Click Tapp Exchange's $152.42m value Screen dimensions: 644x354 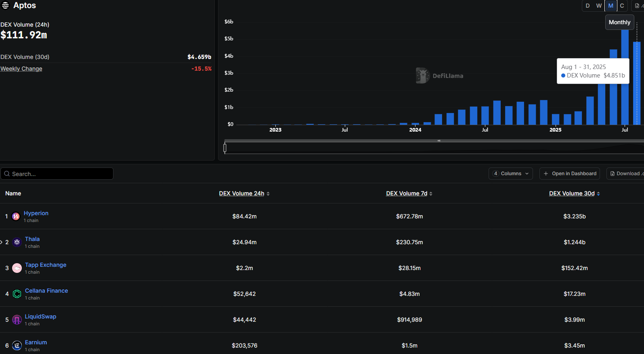575,268
